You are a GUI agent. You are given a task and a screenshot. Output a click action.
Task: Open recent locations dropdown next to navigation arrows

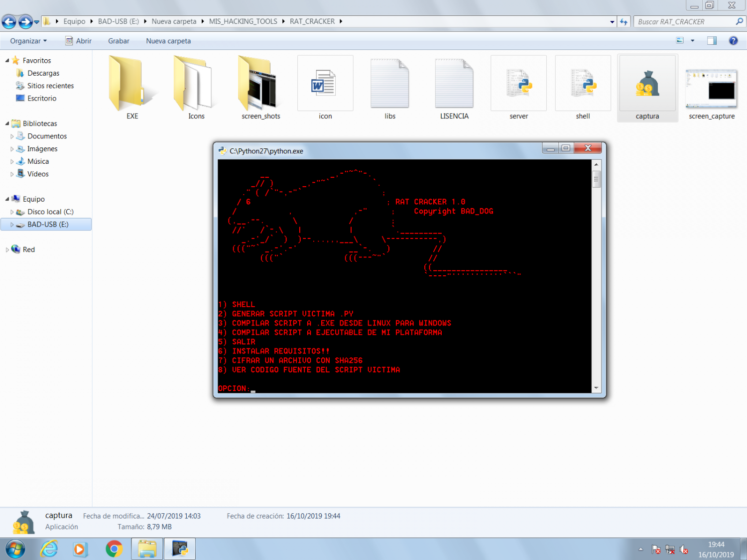pos(36,22)
